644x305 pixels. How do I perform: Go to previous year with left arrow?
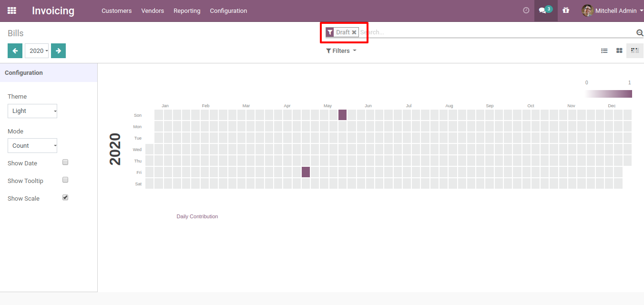pos(15,51)
